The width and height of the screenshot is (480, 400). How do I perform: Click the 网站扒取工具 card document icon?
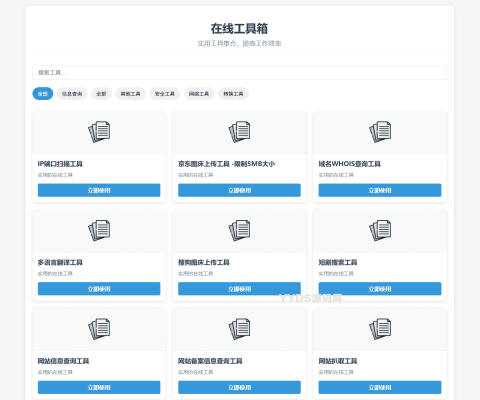[380, 329]
